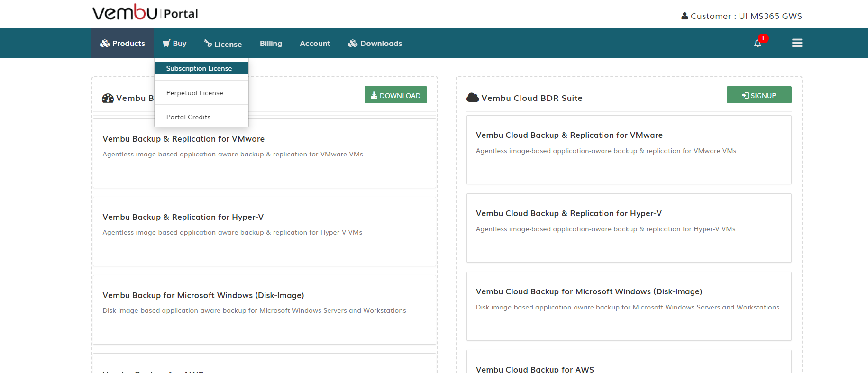
Task: Open Vembu Backup & Replication for VMware card
Action: [x=265, y=153]
